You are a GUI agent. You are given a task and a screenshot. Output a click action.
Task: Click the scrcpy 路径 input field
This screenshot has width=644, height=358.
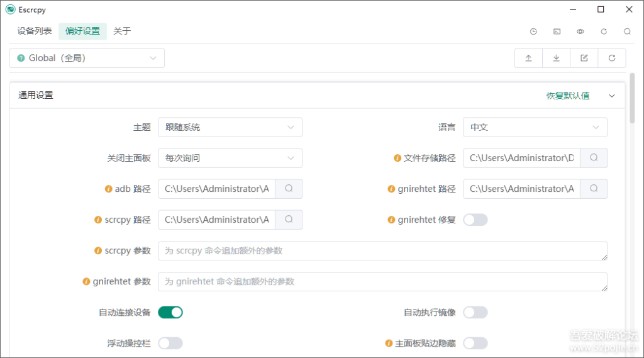(216, 220)
